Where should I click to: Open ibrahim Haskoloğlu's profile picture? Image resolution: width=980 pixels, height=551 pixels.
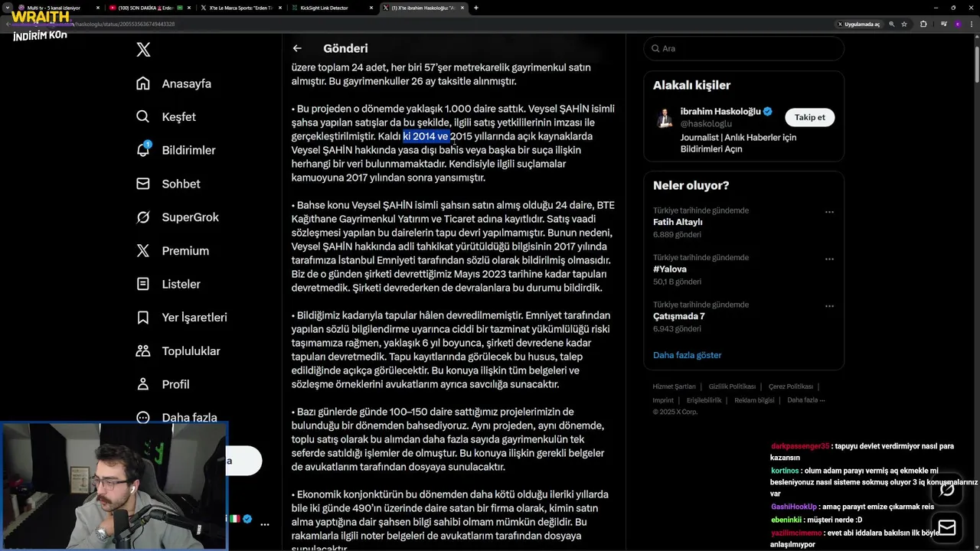click(665, 117)
